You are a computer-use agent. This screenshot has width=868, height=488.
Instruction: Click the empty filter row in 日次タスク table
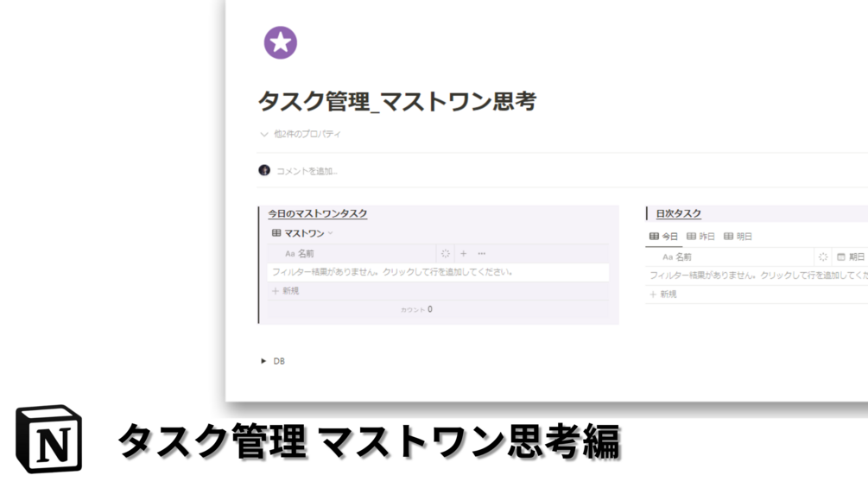click(757, 275)
